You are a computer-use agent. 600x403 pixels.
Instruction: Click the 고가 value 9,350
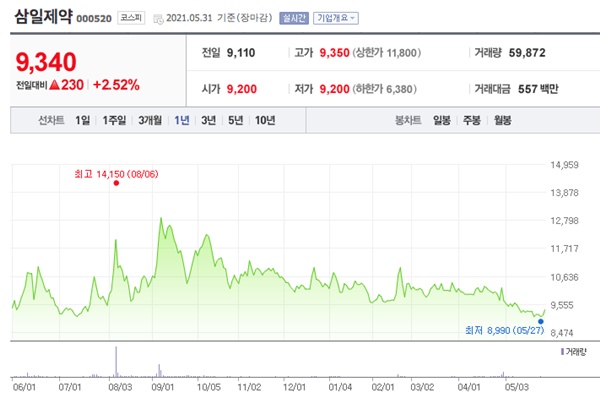(334, 53)
